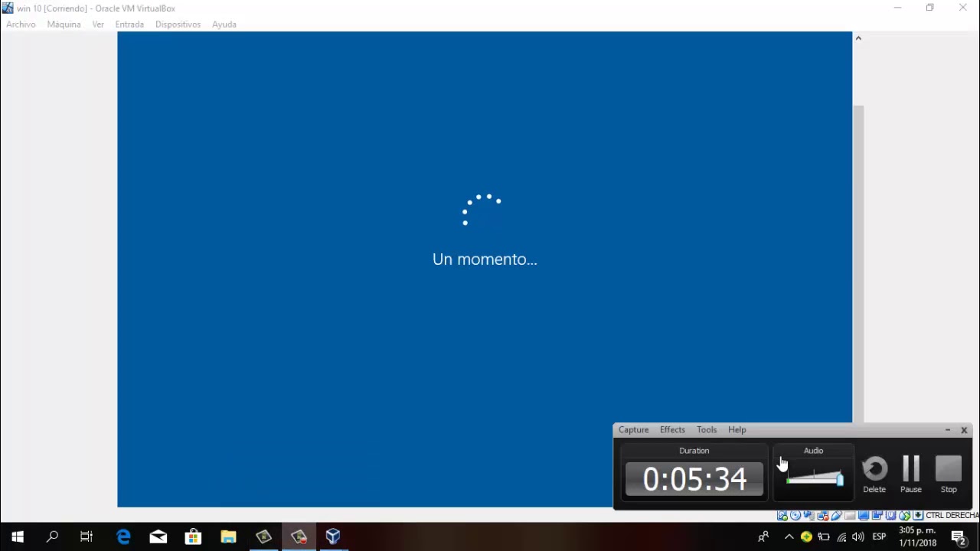Click the VirtualBox shared folders status icon
This screenshot has width=980, height=551.
(850, 516)
